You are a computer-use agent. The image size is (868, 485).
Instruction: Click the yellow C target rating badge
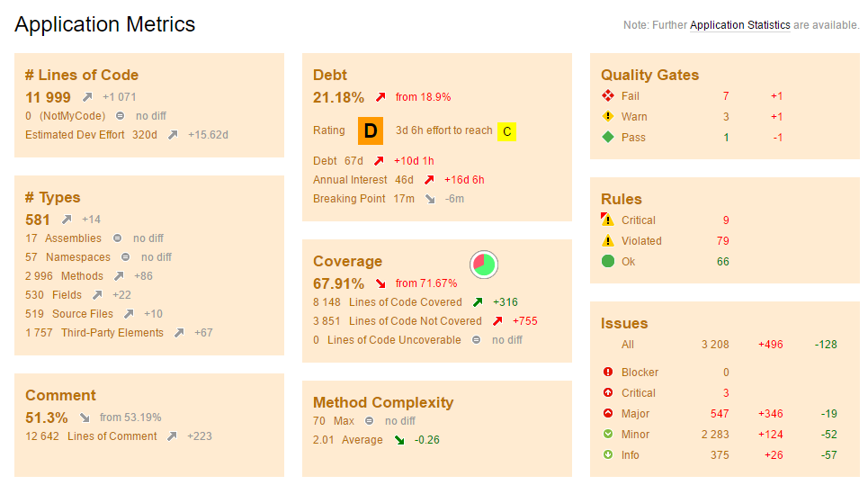(506, 132)
